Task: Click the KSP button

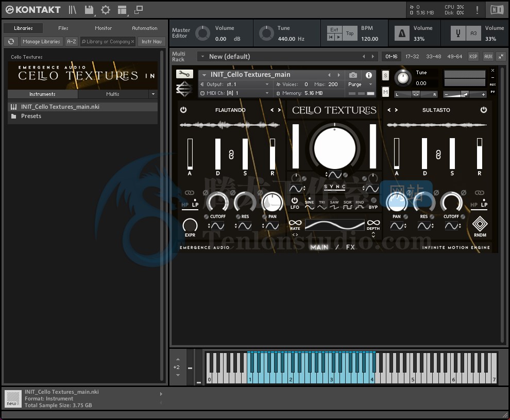Action: click(473, 57)
